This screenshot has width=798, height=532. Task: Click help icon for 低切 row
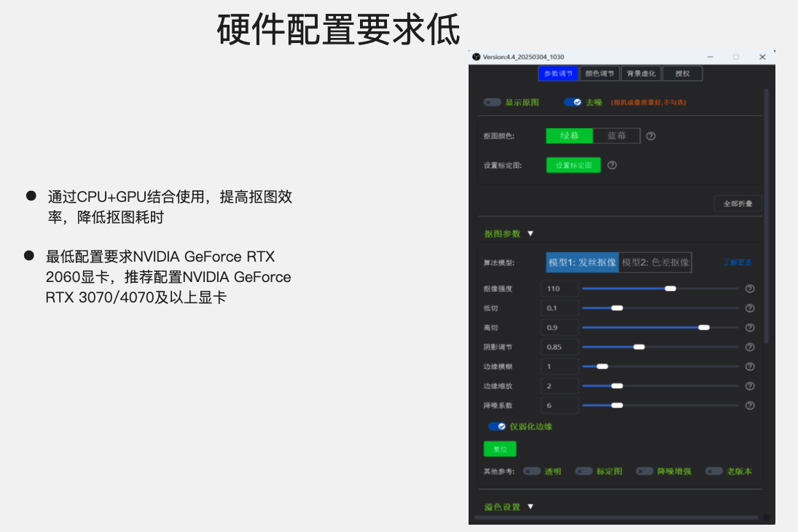(x=749, y=308)
